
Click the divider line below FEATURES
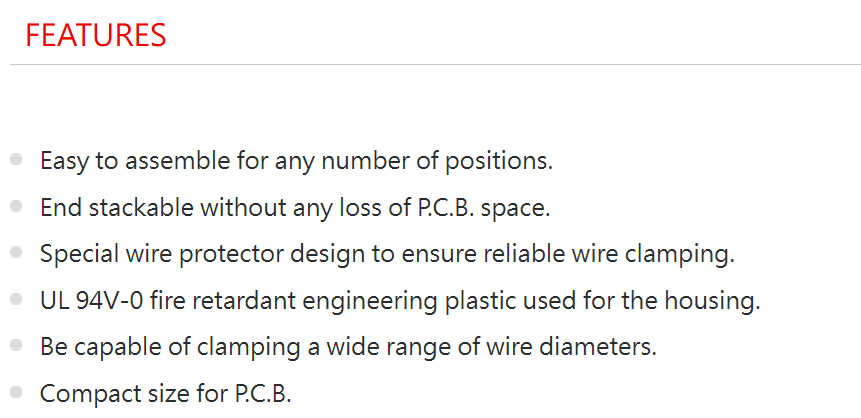coord(435,65)
